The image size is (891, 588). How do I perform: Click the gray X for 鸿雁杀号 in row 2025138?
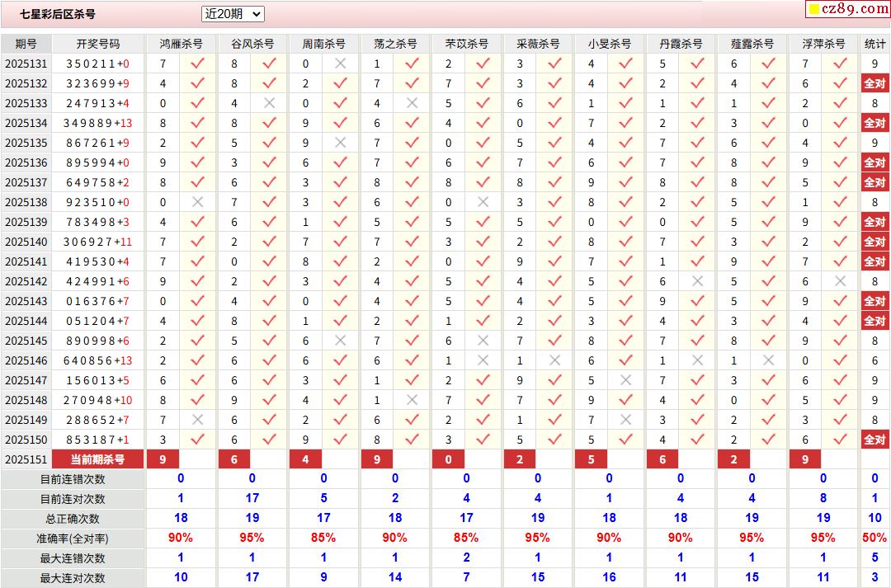point(198,202)
